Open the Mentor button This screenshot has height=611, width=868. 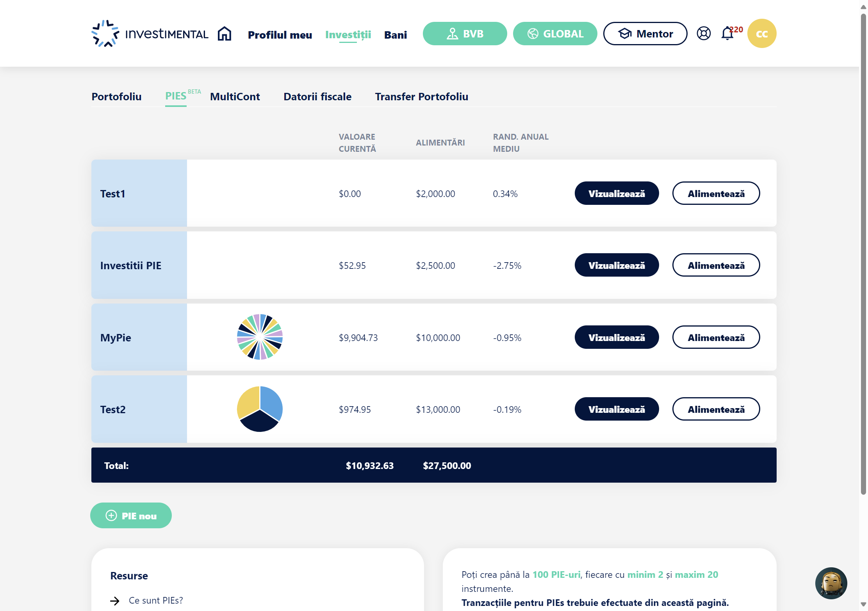click(x=645, y=34)
